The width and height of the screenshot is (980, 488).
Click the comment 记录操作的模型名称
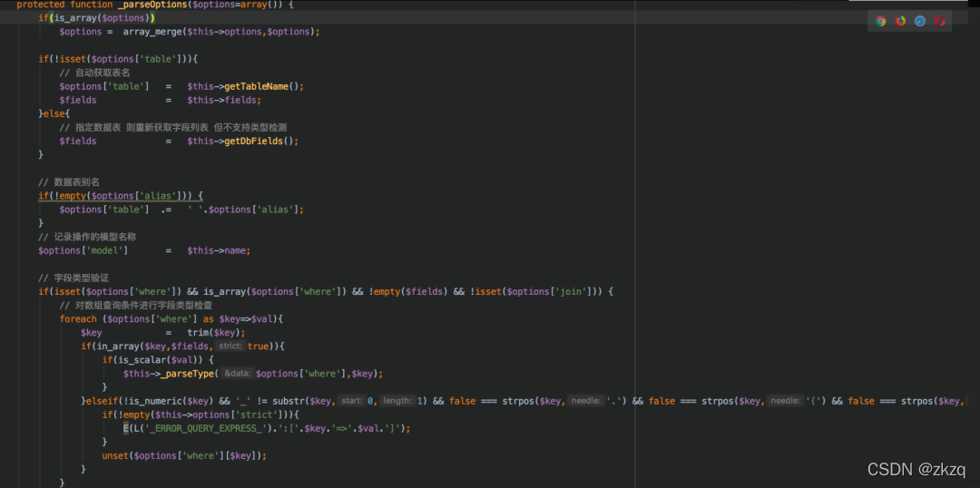click(87, 238)
